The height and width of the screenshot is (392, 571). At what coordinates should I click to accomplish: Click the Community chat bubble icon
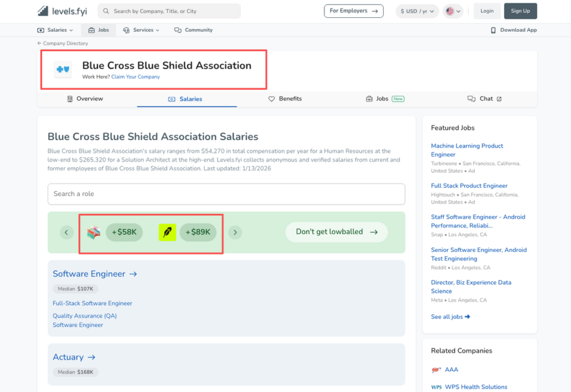177,30
